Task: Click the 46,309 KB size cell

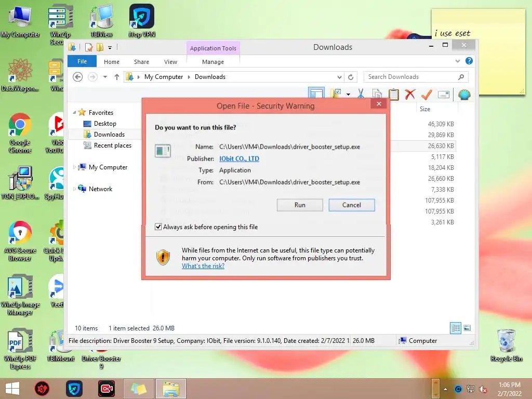Action: click(441, 124)
